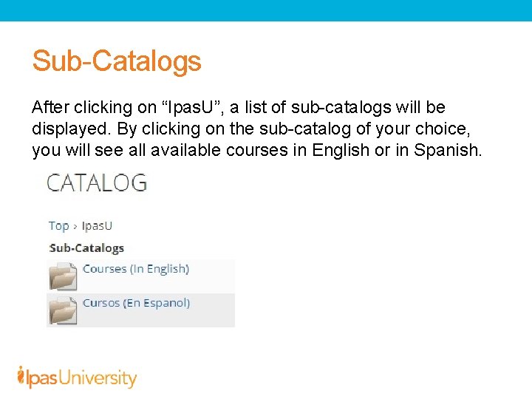Click the bold Sub-Catalogs label above folders

(86, 248)
